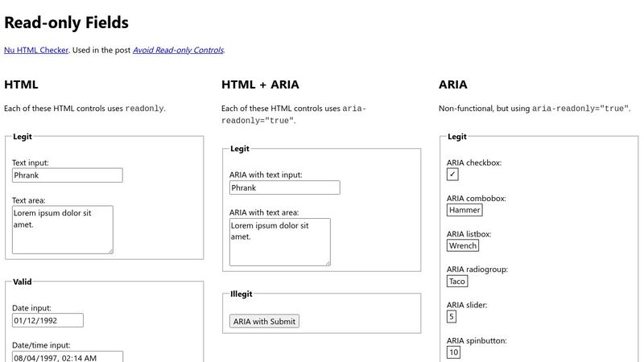Click inside the ARIA with text area
644x362 pixels.
point(279,242)
